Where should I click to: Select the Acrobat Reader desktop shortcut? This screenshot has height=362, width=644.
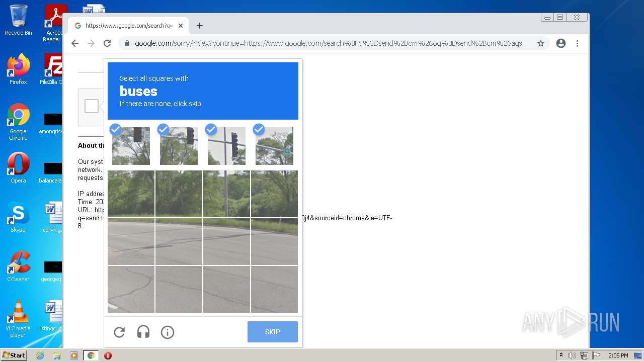tap(52, 23)
